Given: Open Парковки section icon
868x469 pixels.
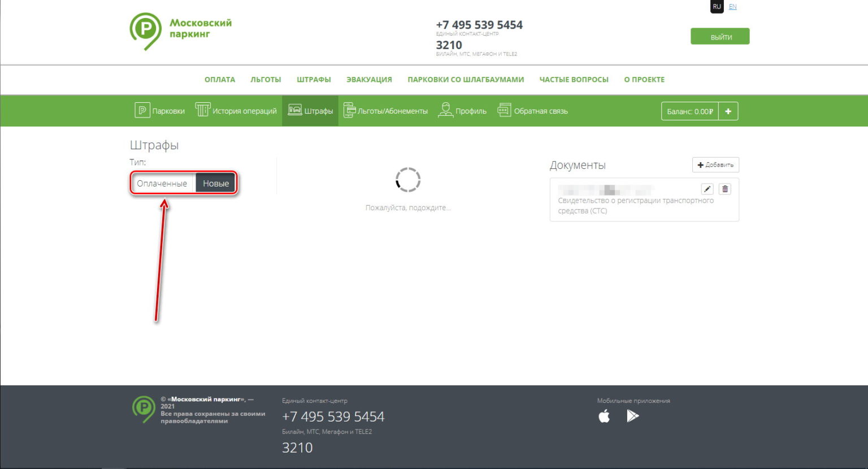Looking at the screenshot, I should coord(142,110).
